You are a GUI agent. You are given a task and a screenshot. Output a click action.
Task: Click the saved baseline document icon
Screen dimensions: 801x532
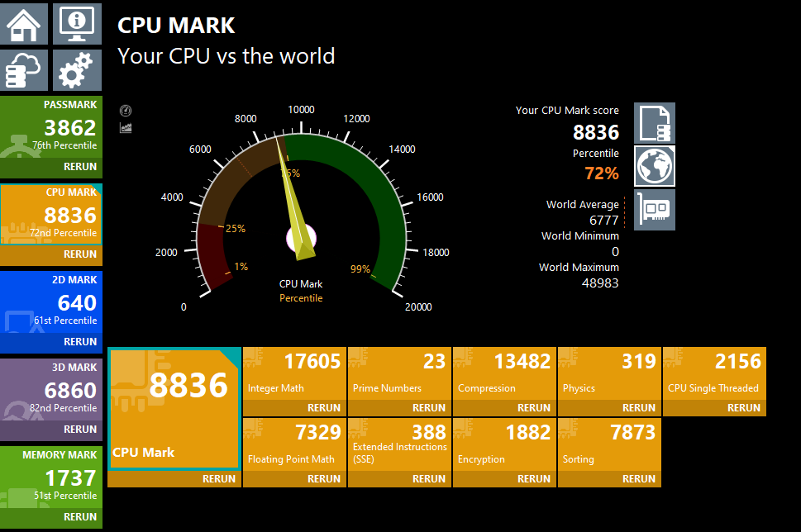pos(654,123)
